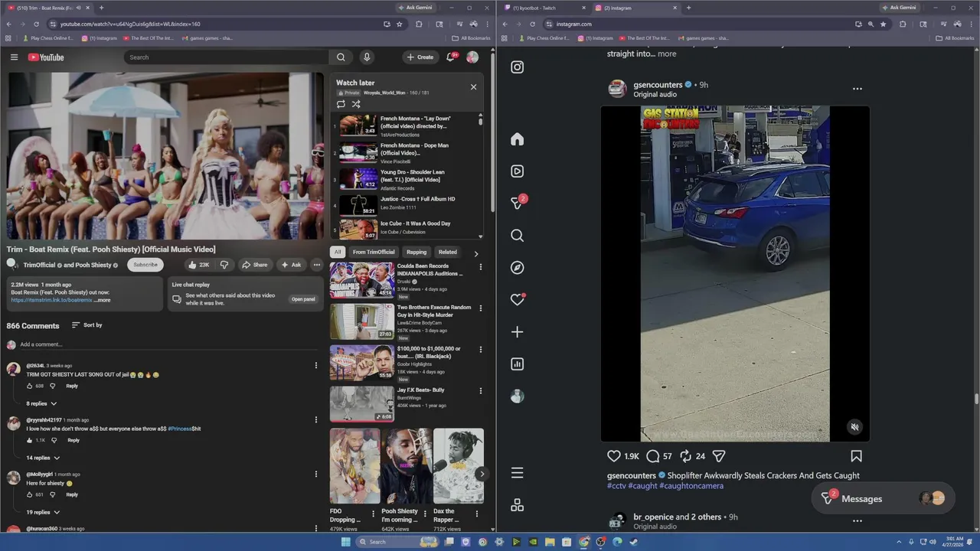The height and width of the screenshot is (551, 980).
Task: Open Instagram profile avatar in sidebar
Action: [x=518, y=396]
